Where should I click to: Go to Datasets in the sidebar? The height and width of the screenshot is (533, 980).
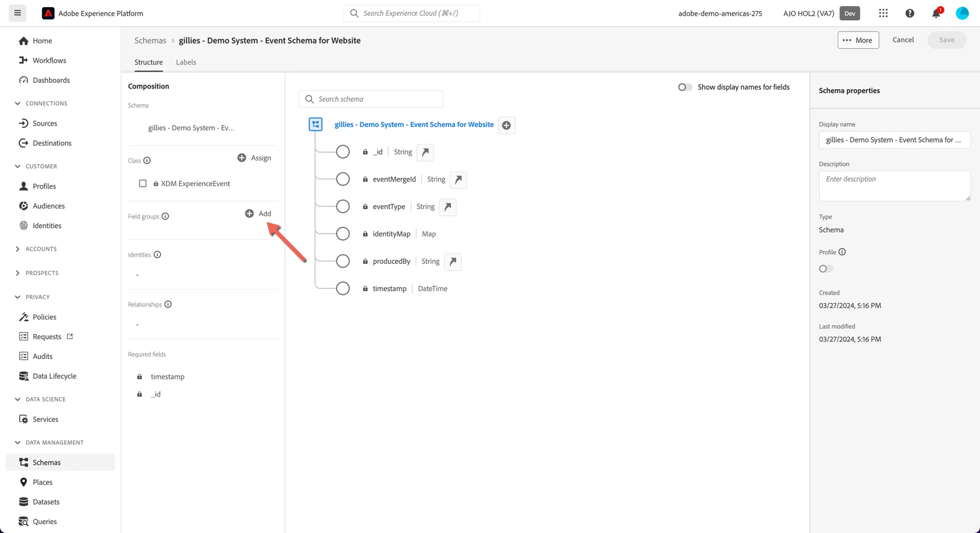coord(46,502)
